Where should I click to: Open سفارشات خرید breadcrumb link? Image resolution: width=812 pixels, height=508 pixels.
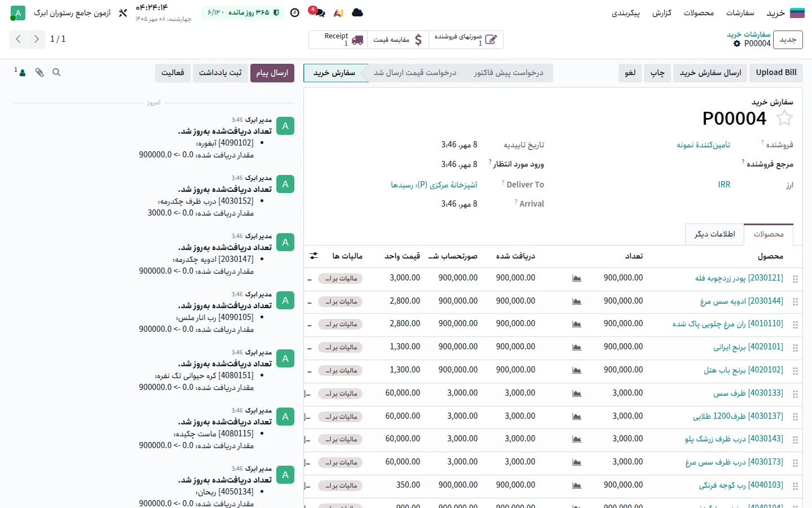(748, 34)
